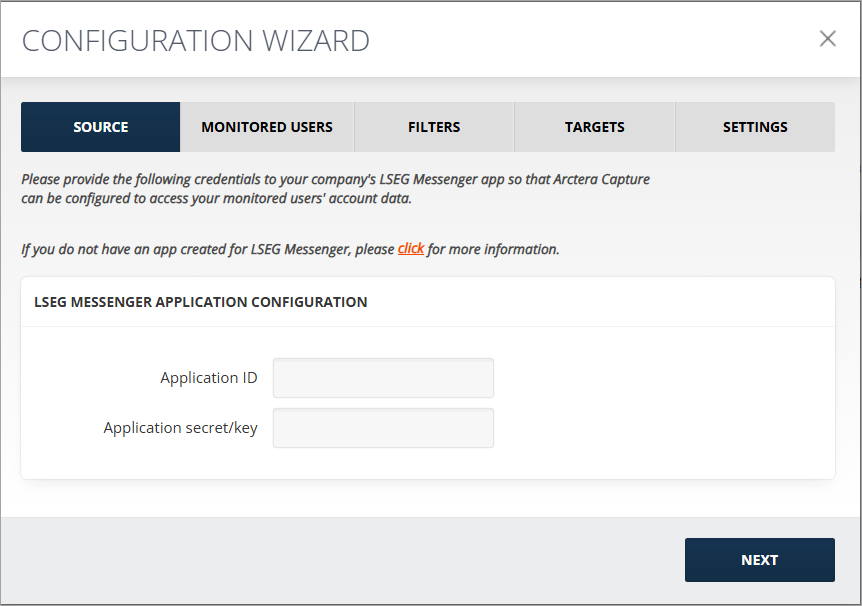Viewport: 862px width, 606px height.
Task: Open the Filters tab
Action: point(434,127)
